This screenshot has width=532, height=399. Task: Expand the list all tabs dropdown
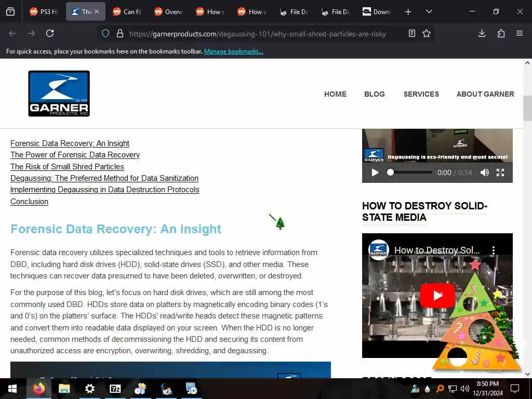[429, 12]
